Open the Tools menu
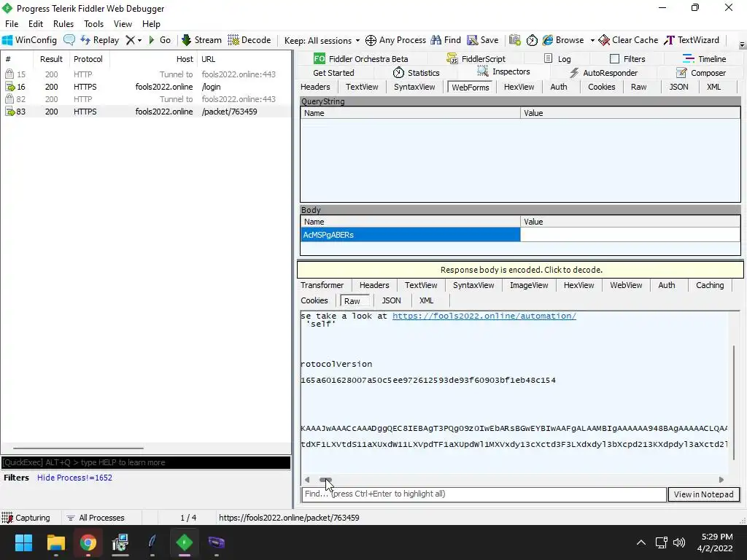 (x=94, y=24)
